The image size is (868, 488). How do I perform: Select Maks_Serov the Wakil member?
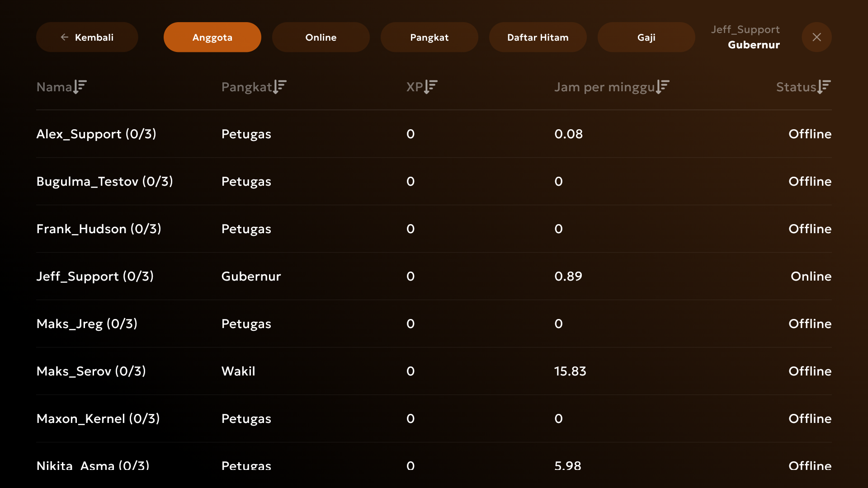click(91, 371)
